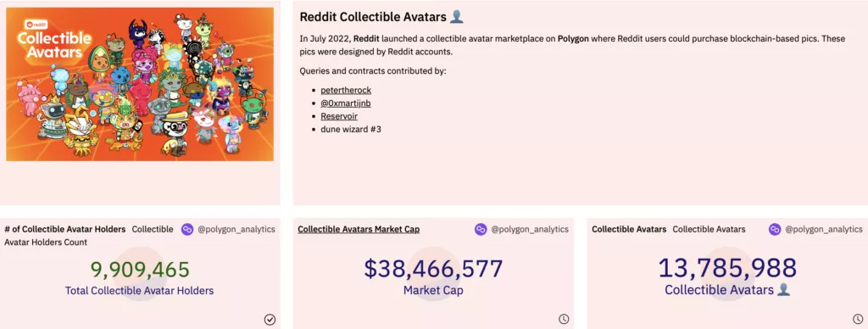Screen dimensions: 868x329
Task: Click the checkmark status icon in Holders card
Action: coord(270,319)
